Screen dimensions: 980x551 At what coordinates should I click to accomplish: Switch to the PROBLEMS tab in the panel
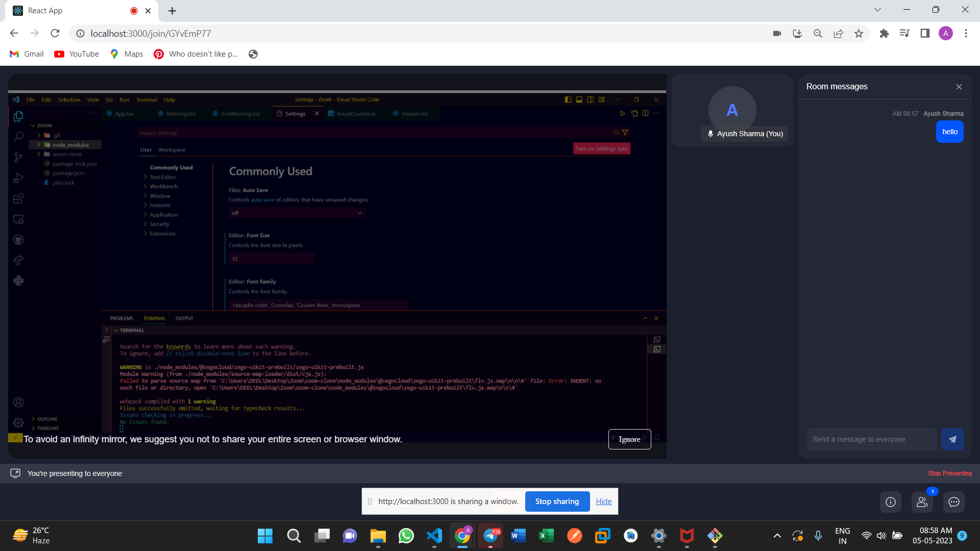click(x=121, y=318)
